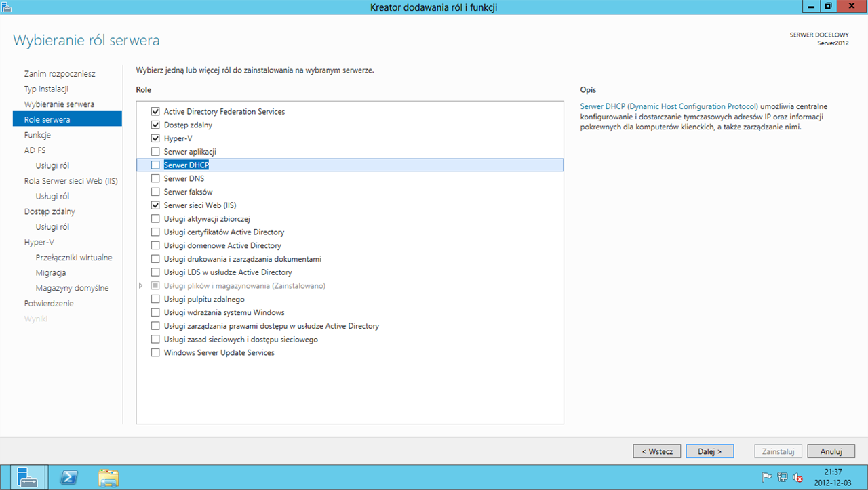Open Rola Serwer sieci Web (IIS) step

(71, 181)
